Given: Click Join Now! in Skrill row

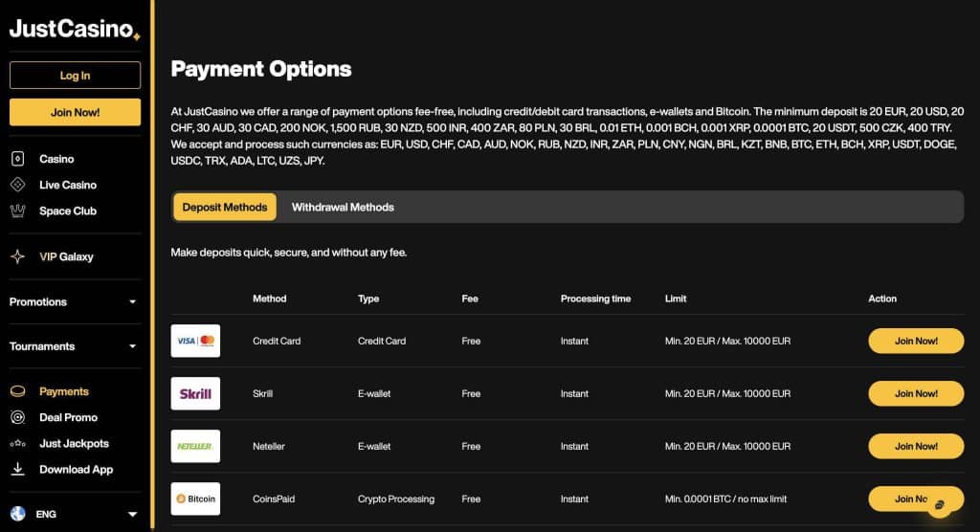Looking at the screenshot, I should click(x=916, y=393).
